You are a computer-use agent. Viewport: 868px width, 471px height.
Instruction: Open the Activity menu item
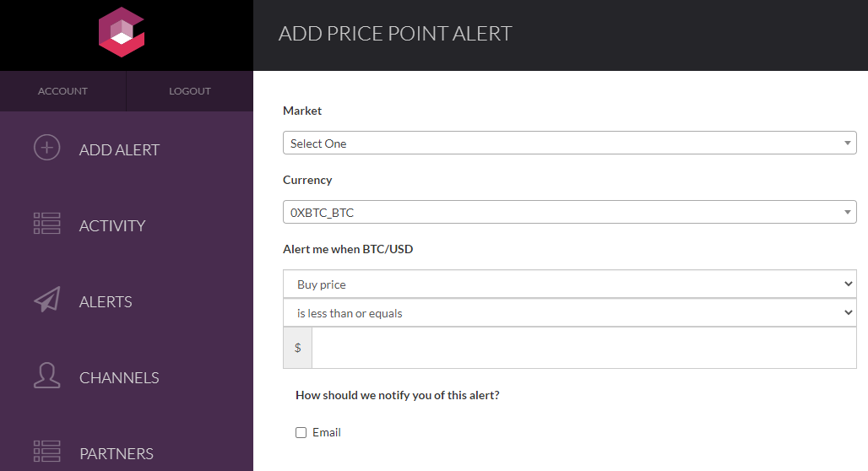pos(112,226)
